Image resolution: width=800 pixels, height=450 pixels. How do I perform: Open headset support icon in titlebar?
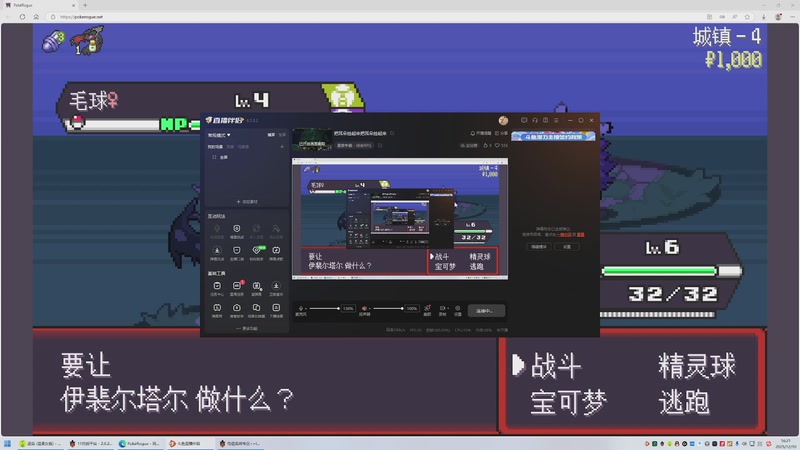pyautogui.click(x=535, y=120)
